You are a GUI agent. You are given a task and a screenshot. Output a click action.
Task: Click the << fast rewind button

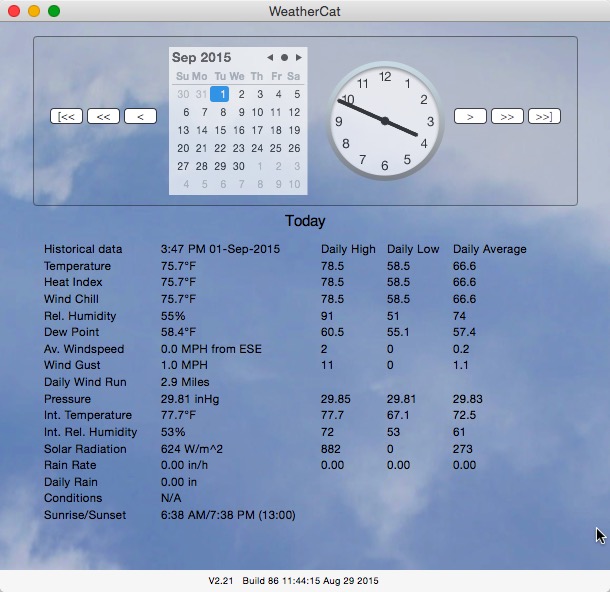click(x=103, y=116)
